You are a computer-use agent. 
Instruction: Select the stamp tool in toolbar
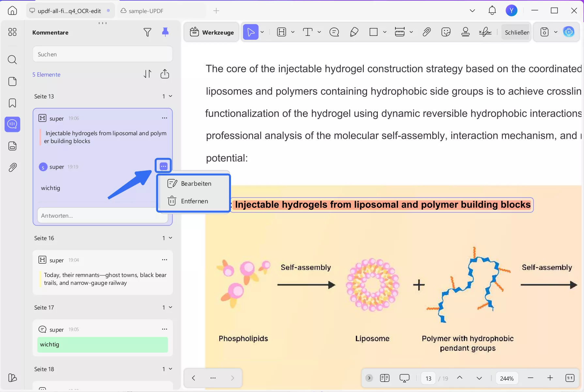466,32
